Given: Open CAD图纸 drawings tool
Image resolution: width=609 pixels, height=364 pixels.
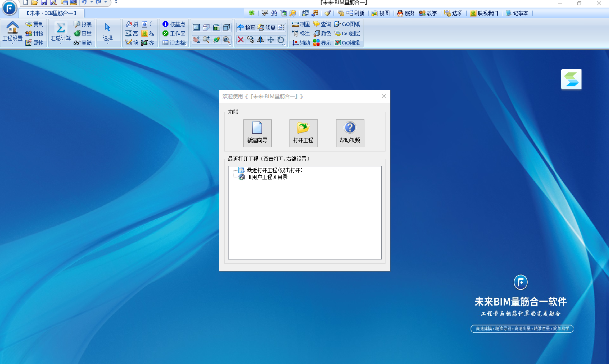Looking at the screenshot, I should (347, 24).
